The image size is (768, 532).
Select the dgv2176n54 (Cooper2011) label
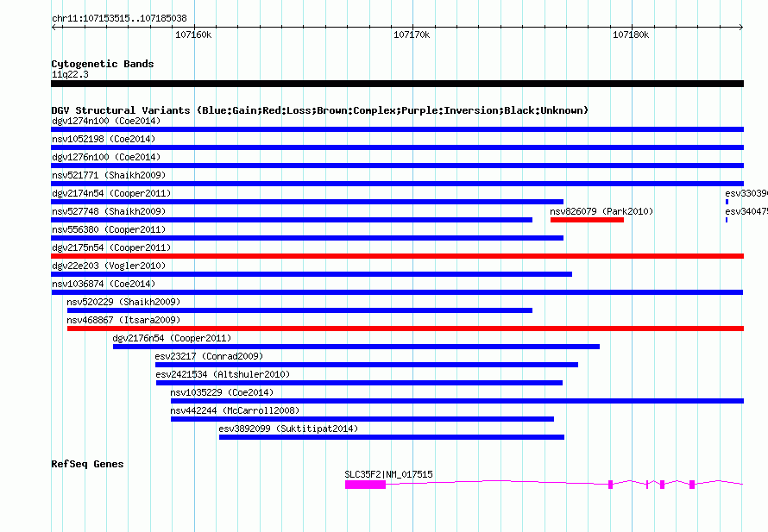172,338
